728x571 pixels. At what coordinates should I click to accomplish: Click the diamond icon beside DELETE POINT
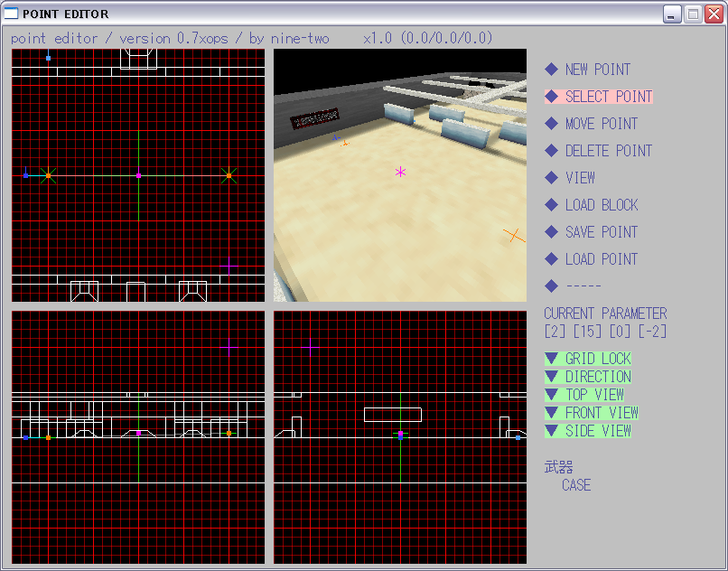(551, 151)
